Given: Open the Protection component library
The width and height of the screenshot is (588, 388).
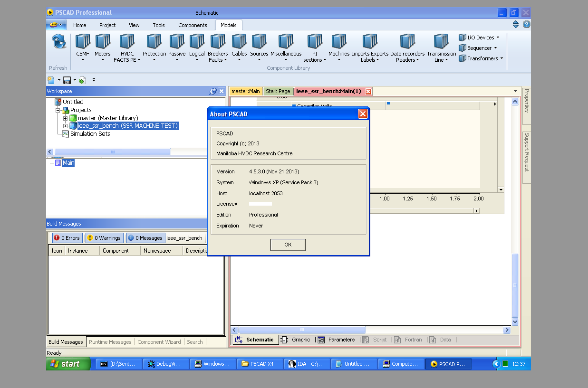Looking at the screenshot, I should (x=154, y=47).
